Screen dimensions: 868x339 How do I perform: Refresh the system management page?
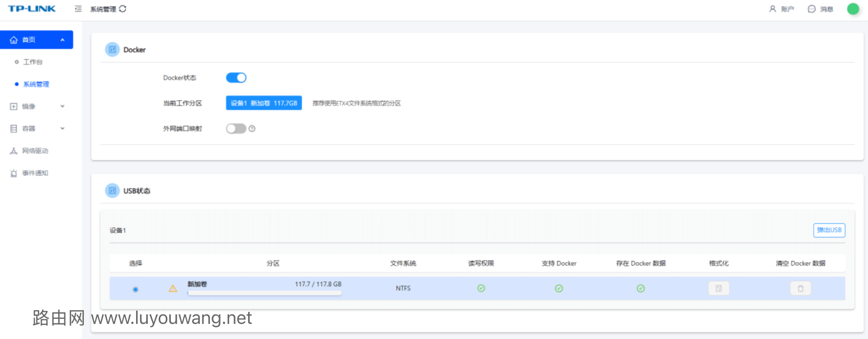[x=123, y=9]
